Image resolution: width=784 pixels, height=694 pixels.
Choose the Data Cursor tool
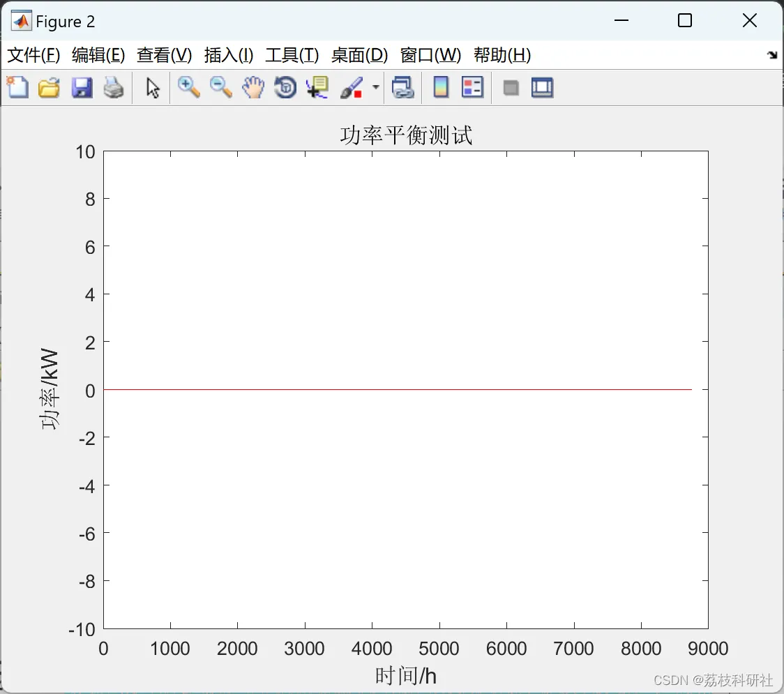tap(317, 87)
